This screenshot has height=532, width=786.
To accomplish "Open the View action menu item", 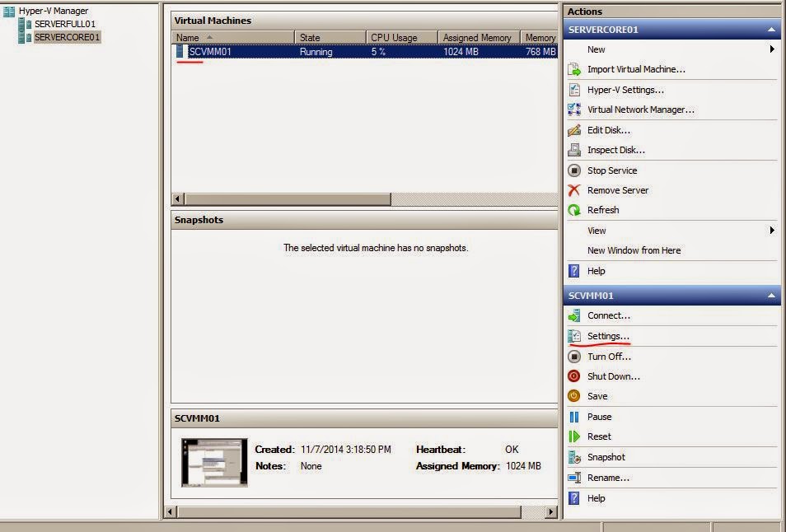I will pyautogui.click(x=597, y=231).
